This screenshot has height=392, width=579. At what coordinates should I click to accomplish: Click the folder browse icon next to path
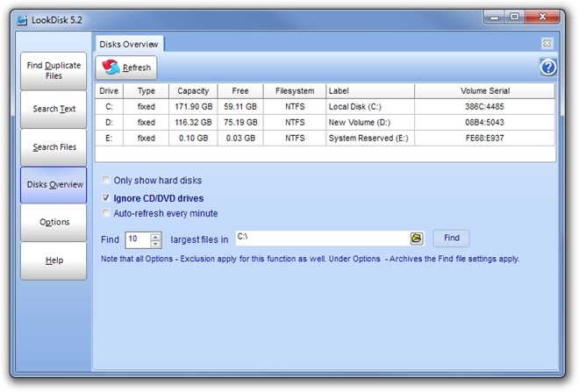(417, 239)
